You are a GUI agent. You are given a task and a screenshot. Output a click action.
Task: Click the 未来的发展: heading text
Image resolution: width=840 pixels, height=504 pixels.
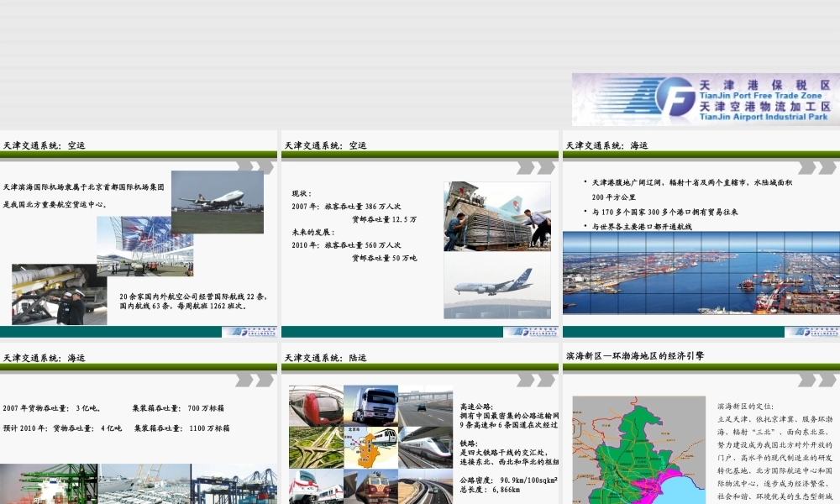pyautogui.click(x=312, y=232)
